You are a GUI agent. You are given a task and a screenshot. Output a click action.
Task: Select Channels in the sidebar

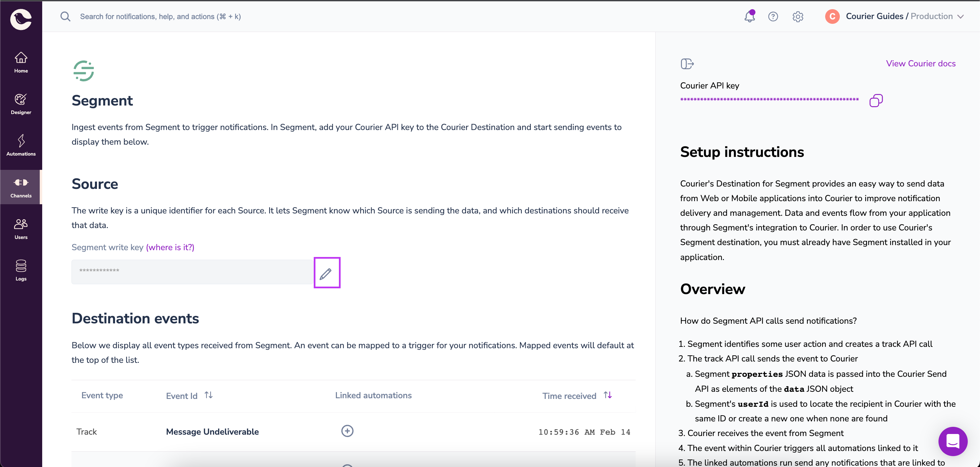point(21,188)
